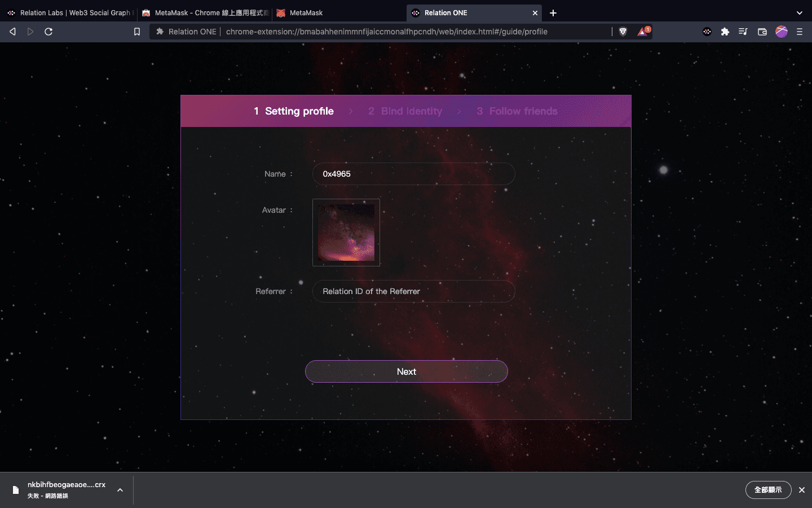Close the downloads bar
The image size is (812, 508).
pos(801,490)
